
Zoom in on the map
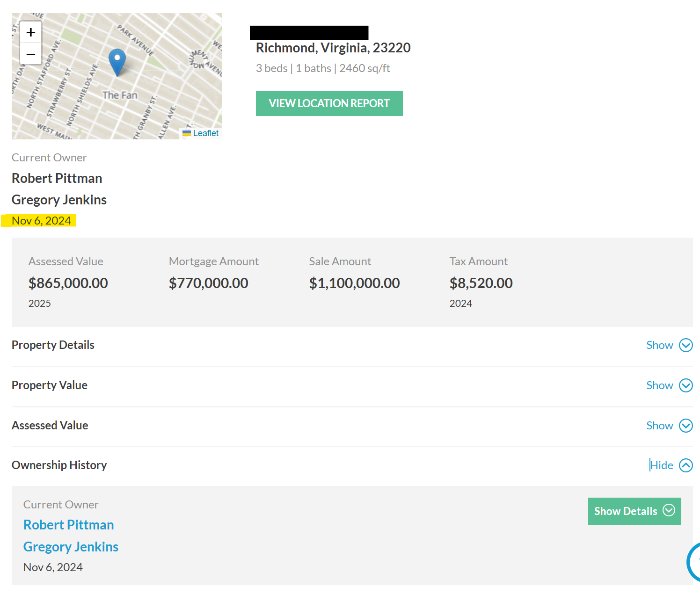click(x=31, y=32)
